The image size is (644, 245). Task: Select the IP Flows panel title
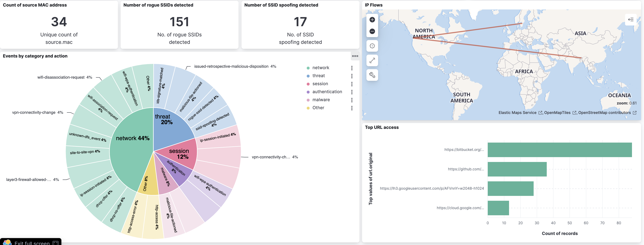374,5
